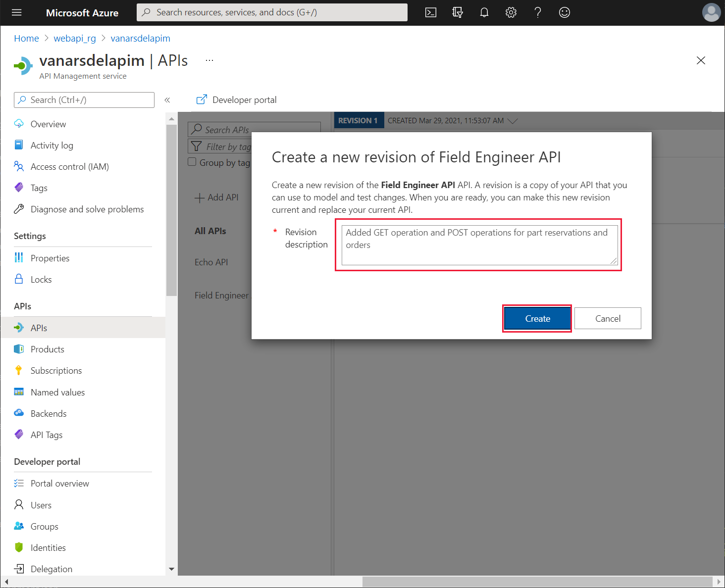The height and width of the screenshot is (588, 725).
Task: Open the help question mark
Action: (x=538, y=12)
